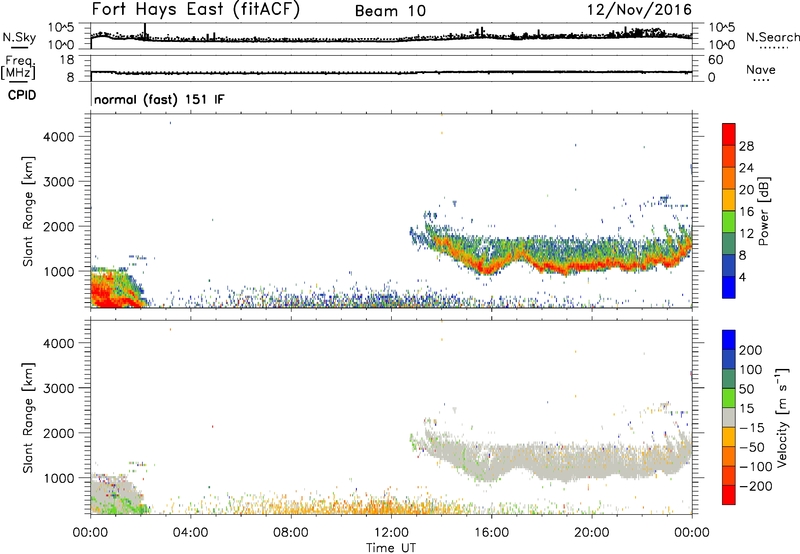Select the bottom bright blue power colorbar segment
Image resolution: width=800 pixels, height=554 pixels.
[x=729, y=288]
